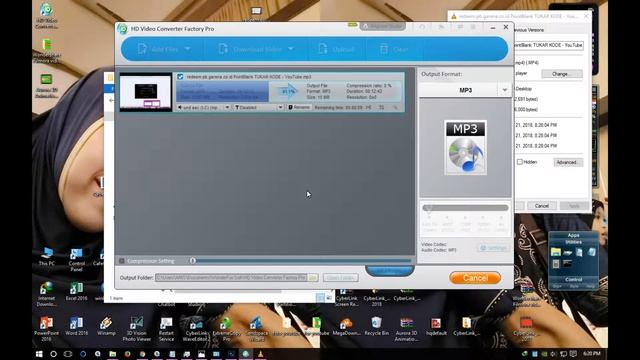Click the large MP3 format icon
Image resolution: width=640 pixels, height=360 pixels.
click(465, 147)
